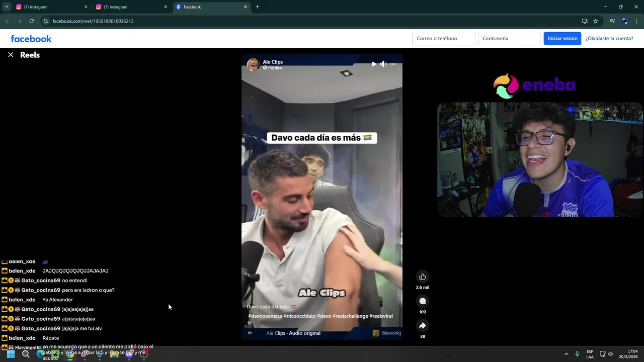Bookmark this page with the star

pos(596,21)
